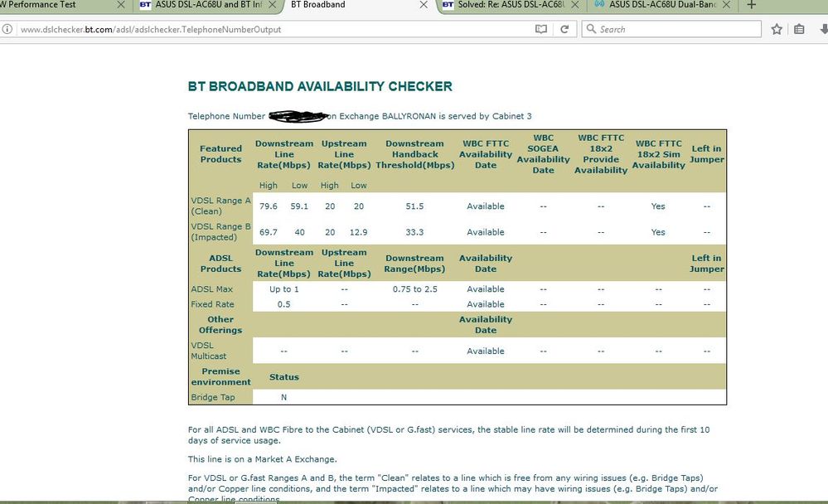
Task: Click the 0.5 Fixed Rate value
Action: point(284,304)
